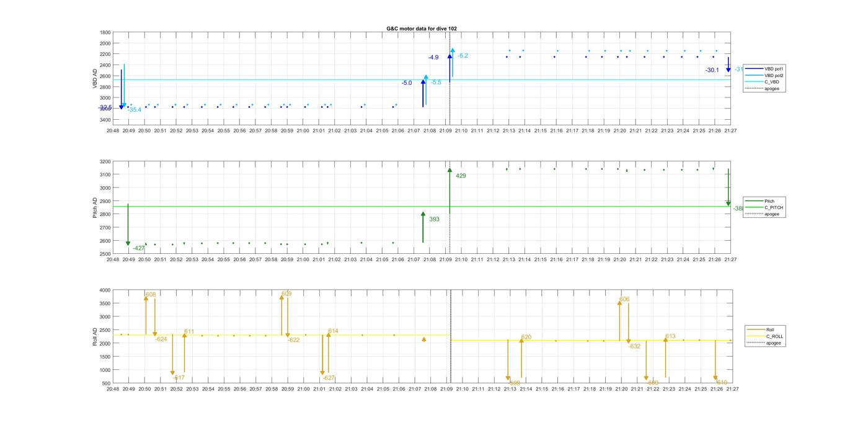Click the "-632" roll annotation
This screenshot has height=430, width=868.
(x=634, y=347)
